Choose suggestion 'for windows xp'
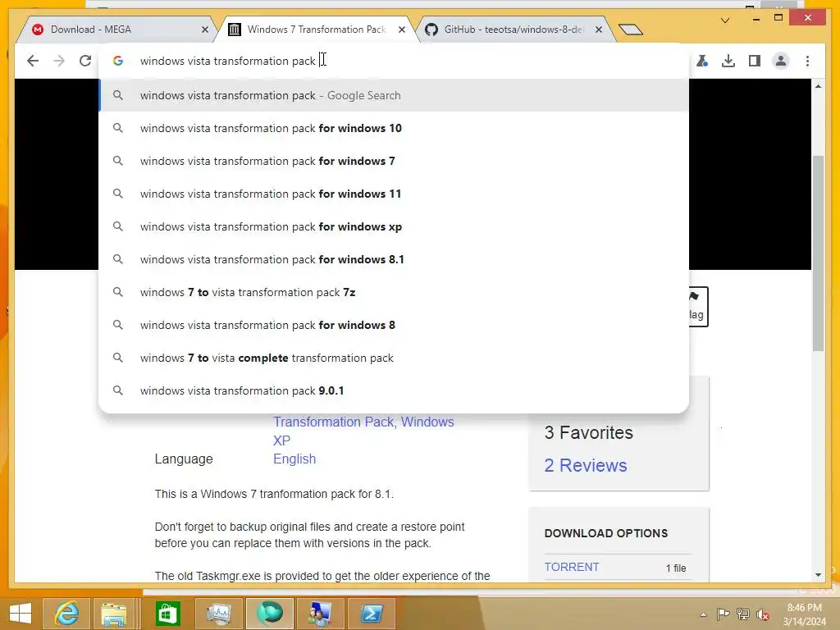 click(x=394, y=226)
